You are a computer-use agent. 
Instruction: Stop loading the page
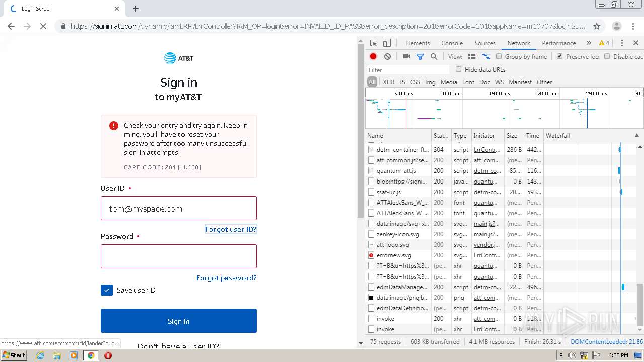(43, 26)
